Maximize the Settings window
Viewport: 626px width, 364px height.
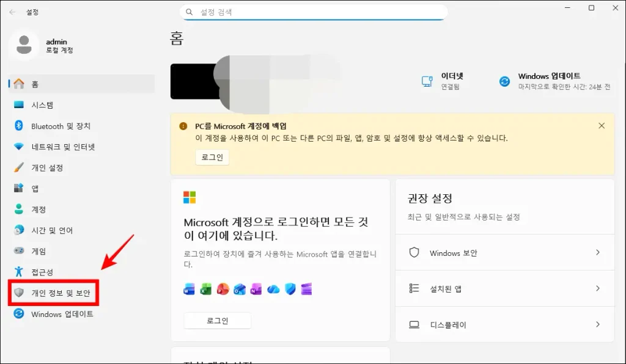[591, 7]
